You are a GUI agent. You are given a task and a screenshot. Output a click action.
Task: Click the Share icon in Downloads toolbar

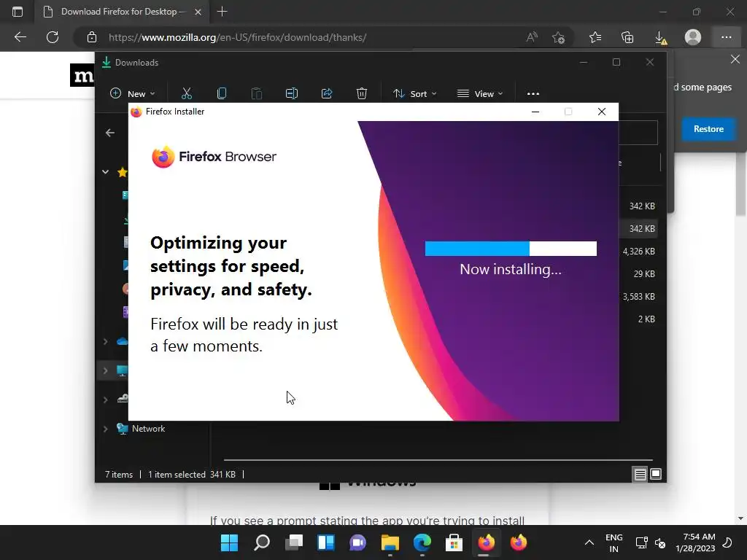click(327, 93)
